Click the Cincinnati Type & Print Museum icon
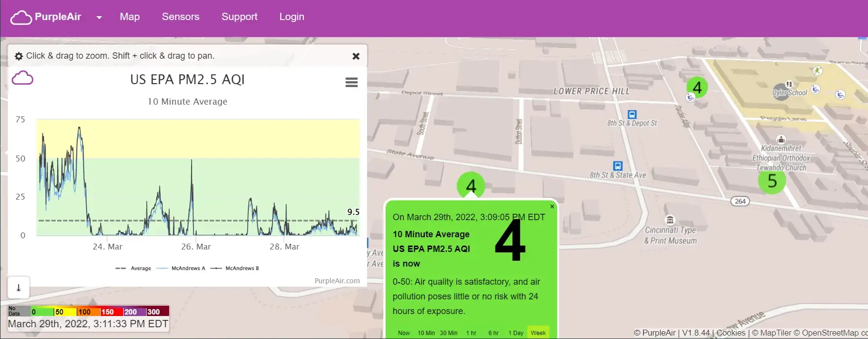 670,220
